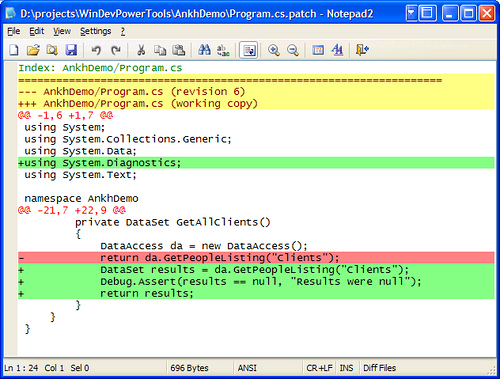Open the View menu
The image size is (500, 379).
[x=62, y=31]
